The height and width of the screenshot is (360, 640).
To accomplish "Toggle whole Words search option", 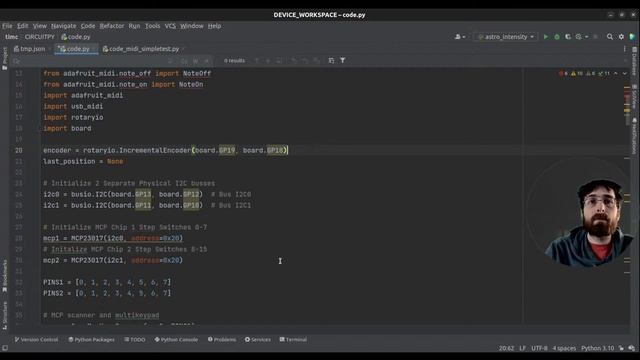I will [x=196, y=61].
